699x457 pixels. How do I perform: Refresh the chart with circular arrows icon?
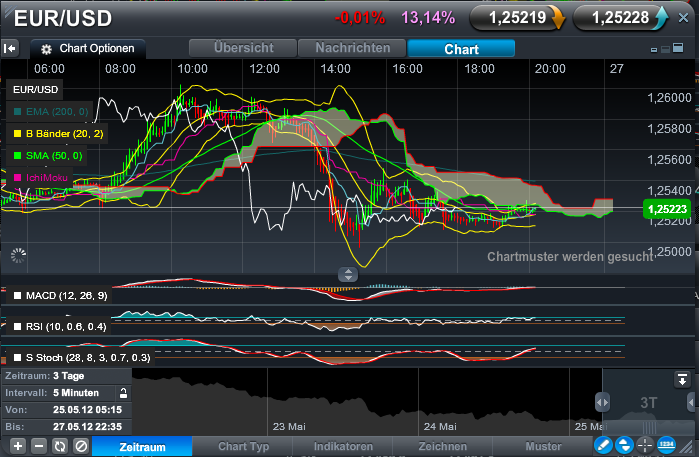pyautogui.click(x=60, y=446)
